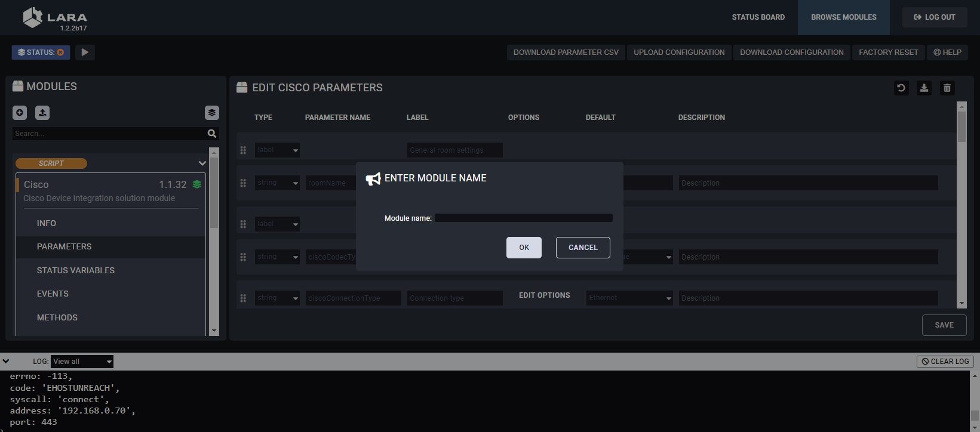Click the Status indicator button
This screenshot has width=980, height=432.
pyautogui.click(x=41, y=53)
